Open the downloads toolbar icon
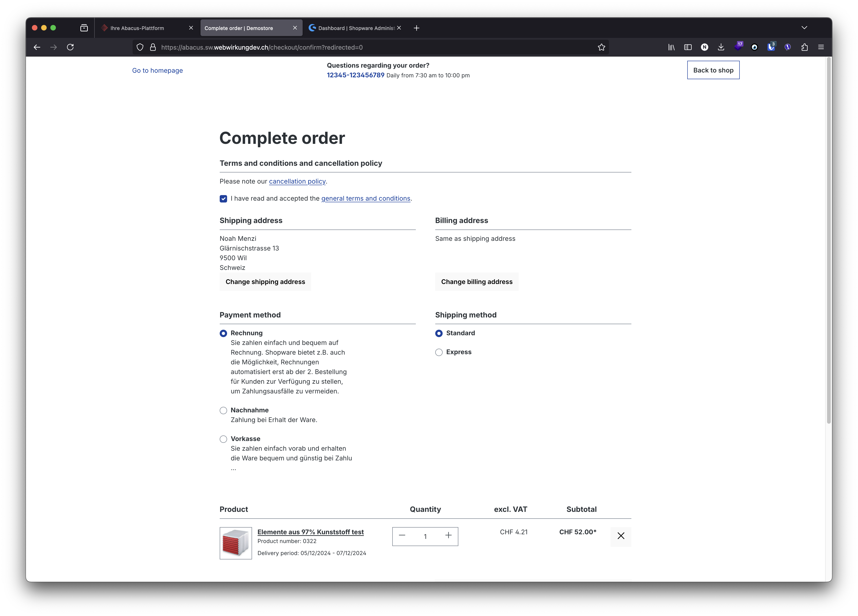858x616 pixels. point(721,47)
